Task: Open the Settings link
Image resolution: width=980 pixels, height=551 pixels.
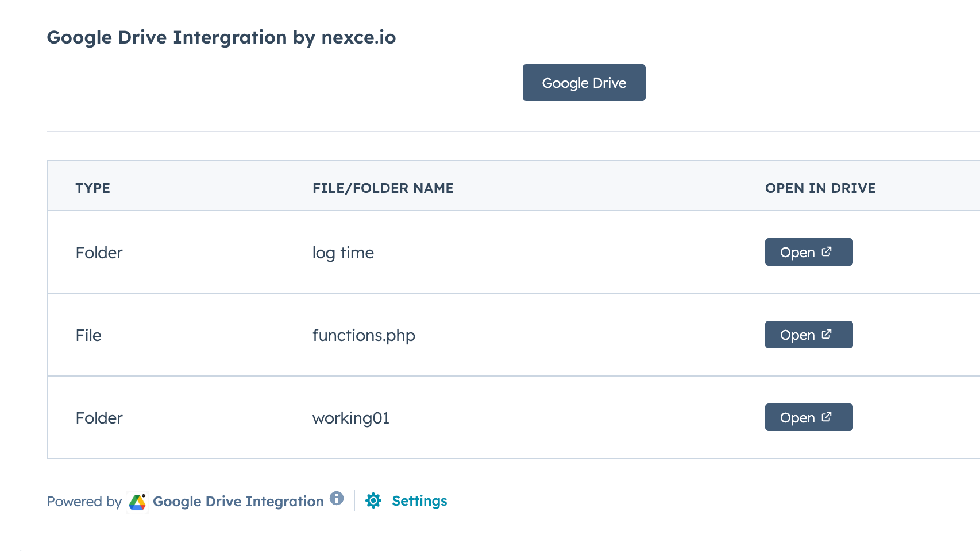Action: coord(419,501)
